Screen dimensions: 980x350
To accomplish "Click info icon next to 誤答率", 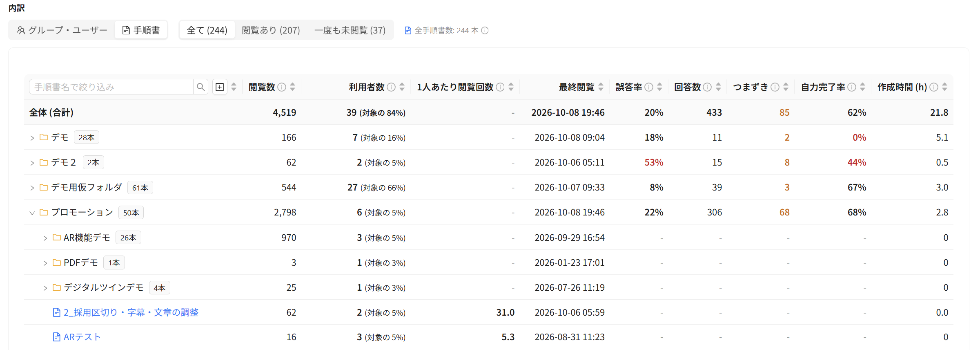I will tap(649, 87).
